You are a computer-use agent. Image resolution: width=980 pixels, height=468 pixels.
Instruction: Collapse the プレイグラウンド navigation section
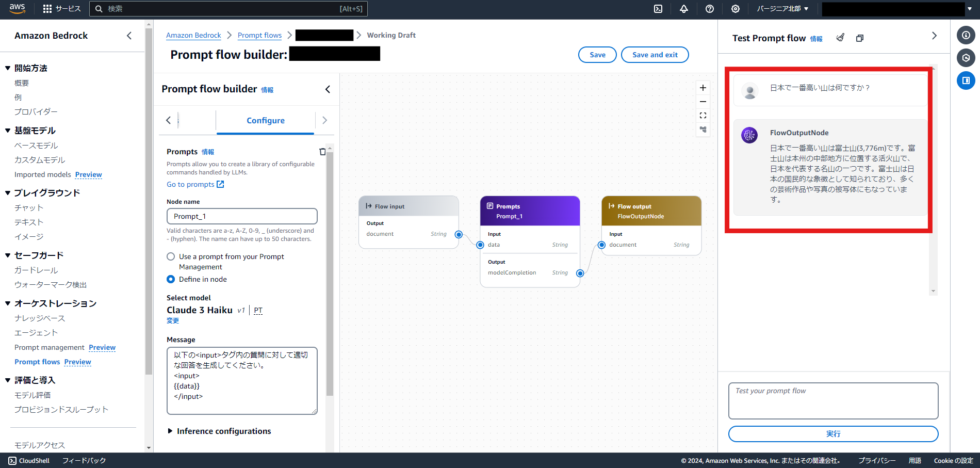pos(8,193)
